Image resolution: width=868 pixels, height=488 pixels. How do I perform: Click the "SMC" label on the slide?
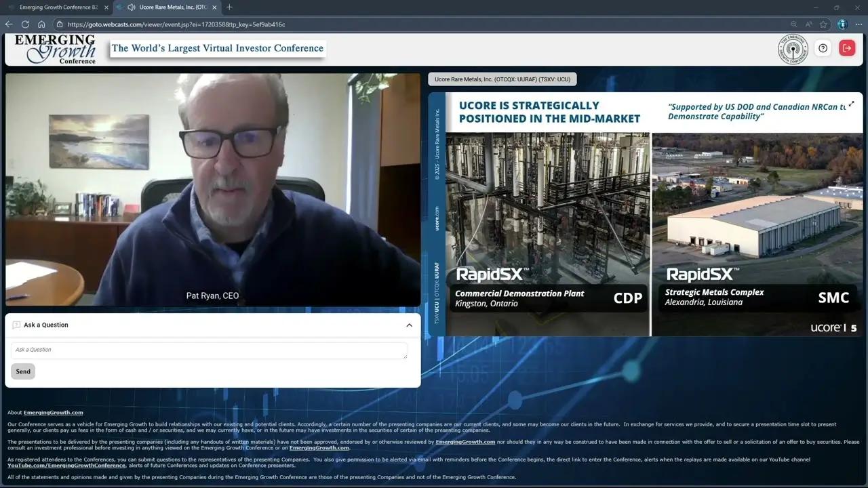point(833,298)
